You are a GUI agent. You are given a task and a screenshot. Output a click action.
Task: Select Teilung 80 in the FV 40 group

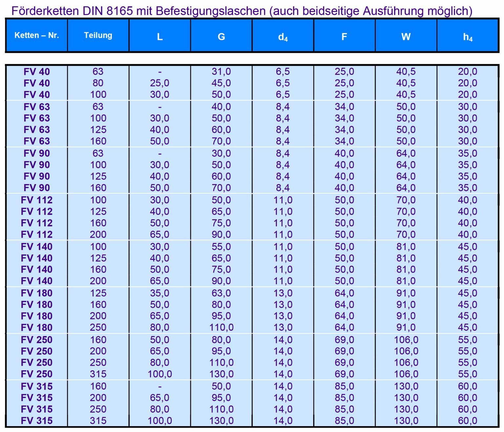[x=98, y=83]
